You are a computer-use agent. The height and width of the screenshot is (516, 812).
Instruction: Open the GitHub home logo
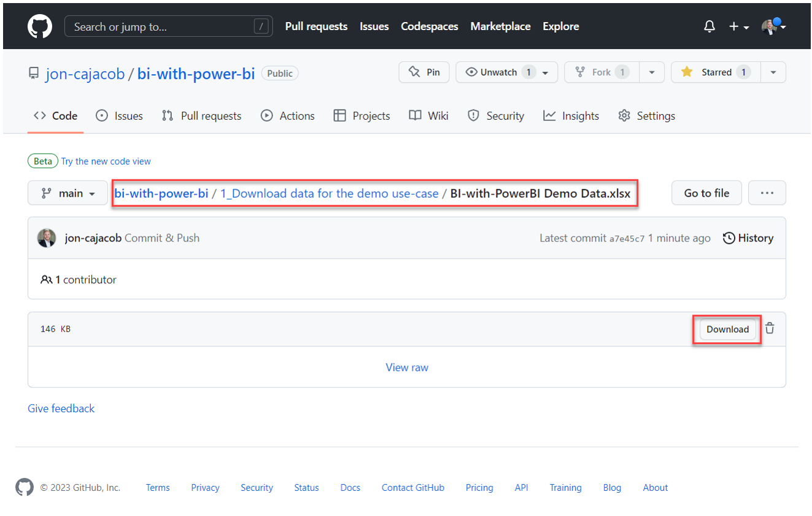pyautogui.click(x=41, y=26)
